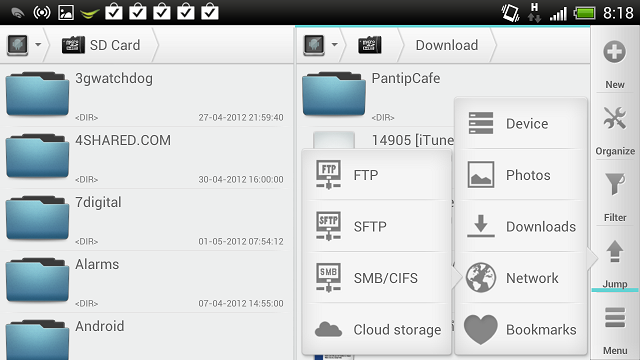Open the Filter funnel button
The width and height of the screenshot is (640, 360).
click(615, 195)
